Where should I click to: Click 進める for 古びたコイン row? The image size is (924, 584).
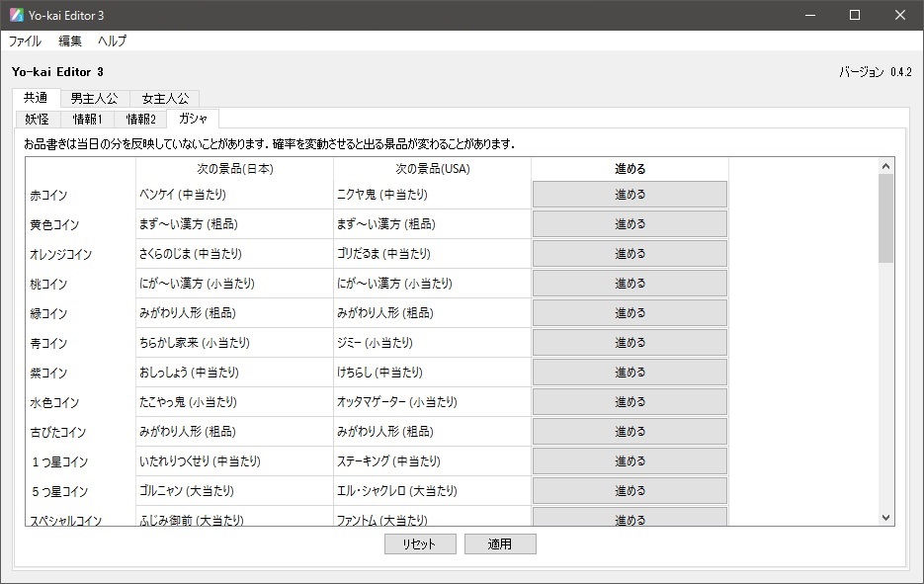(x=630, y=432)
